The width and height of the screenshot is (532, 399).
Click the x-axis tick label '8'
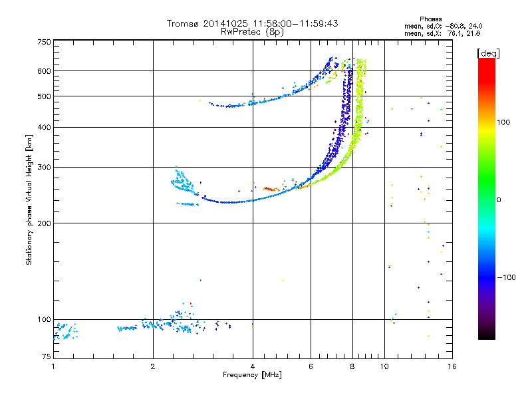pyautogui.click(x=352, y=366)
